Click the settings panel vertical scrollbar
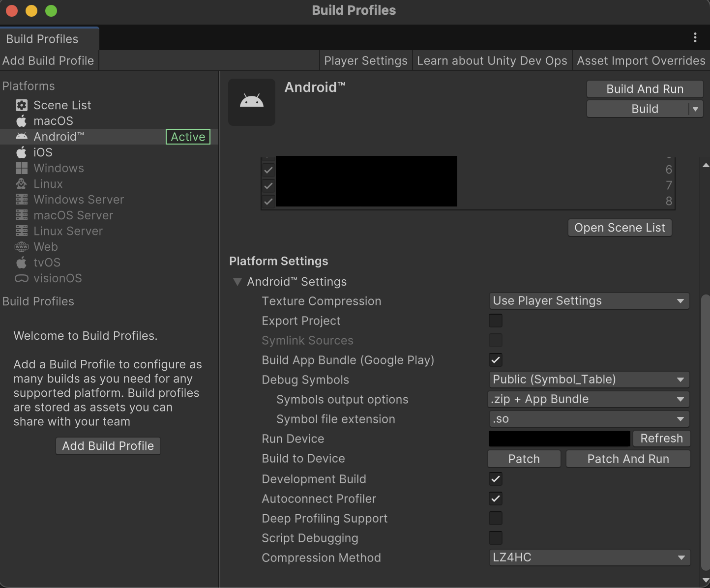Viewport: 710px width, 588px height. [706, 433]
